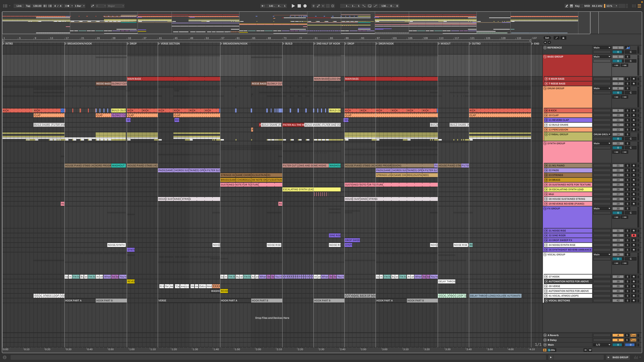The width and height of the screenshot is (644, 362).
Task: Toggle punch-out switch after loop button
Action: 375,6
